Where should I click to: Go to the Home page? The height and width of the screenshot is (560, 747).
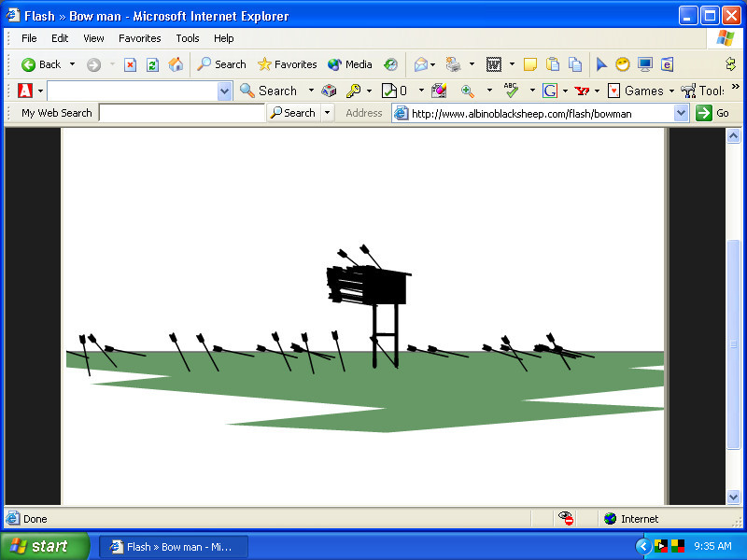pos(176,64)
